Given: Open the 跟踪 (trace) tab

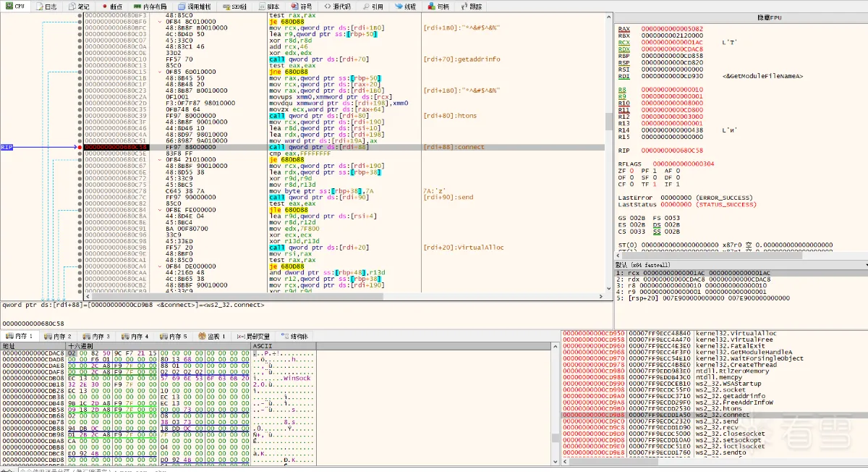Looking at the screenshot, I should point(472,6).
